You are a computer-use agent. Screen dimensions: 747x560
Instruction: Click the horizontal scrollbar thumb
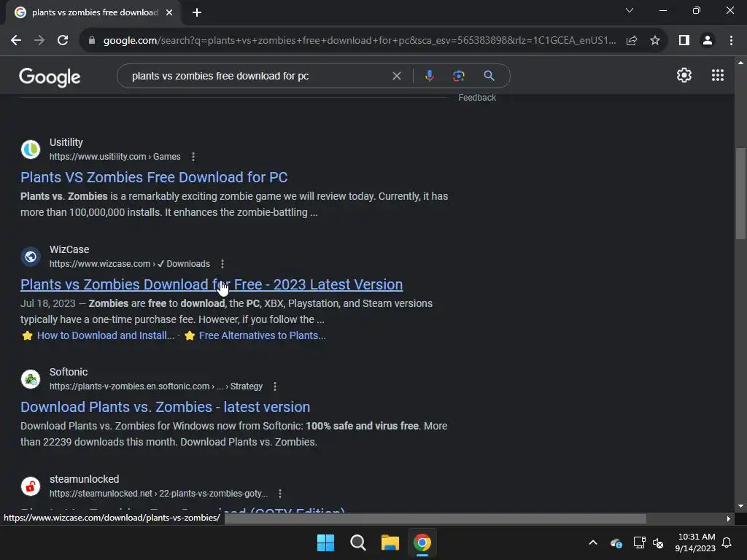pos(436,518)
